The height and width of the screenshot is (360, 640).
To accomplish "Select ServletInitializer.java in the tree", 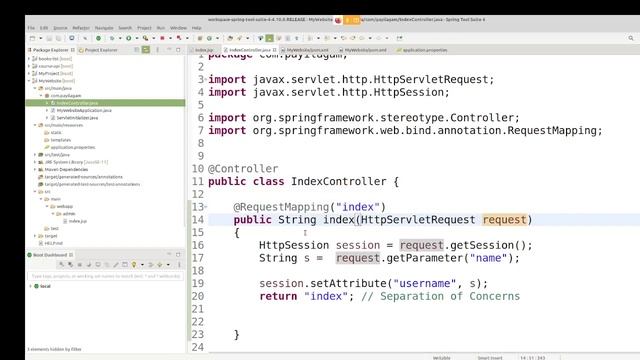I will point(77,118).
